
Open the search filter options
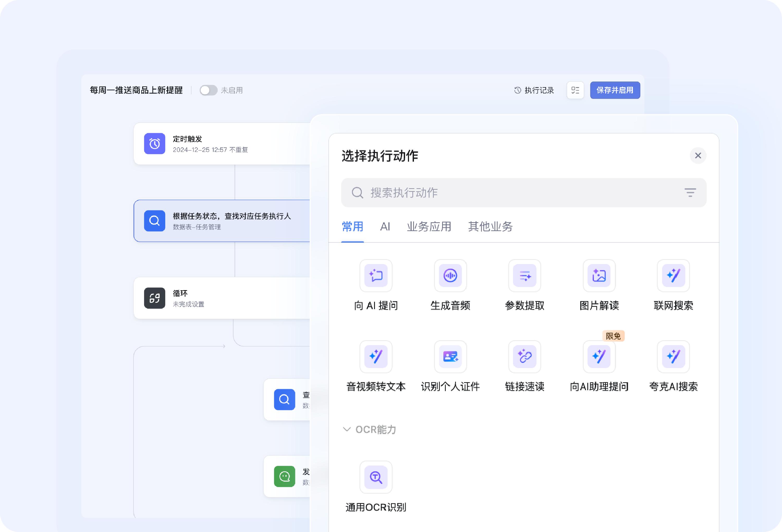point(691,192)
